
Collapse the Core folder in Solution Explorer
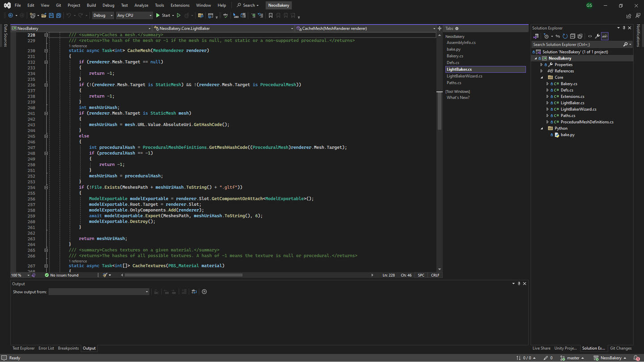pos(542,77)
